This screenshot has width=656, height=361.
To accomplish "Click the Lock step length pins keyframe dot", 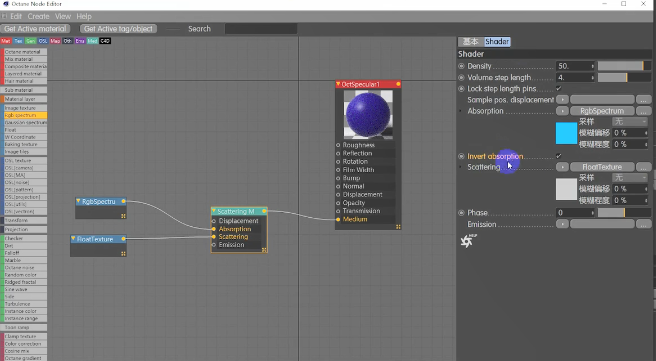I will coord(461,89).
